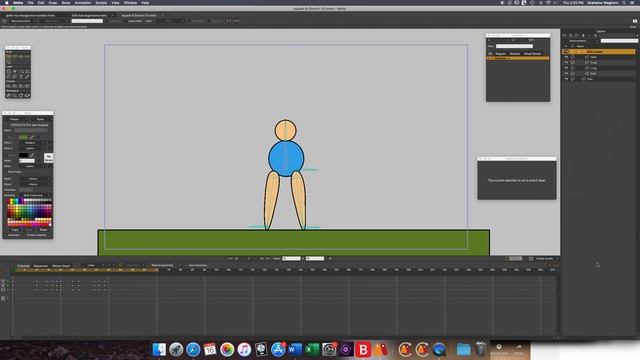Open the Scripts menu
This screenshot has height=360, width=640.
coord(101,2)
